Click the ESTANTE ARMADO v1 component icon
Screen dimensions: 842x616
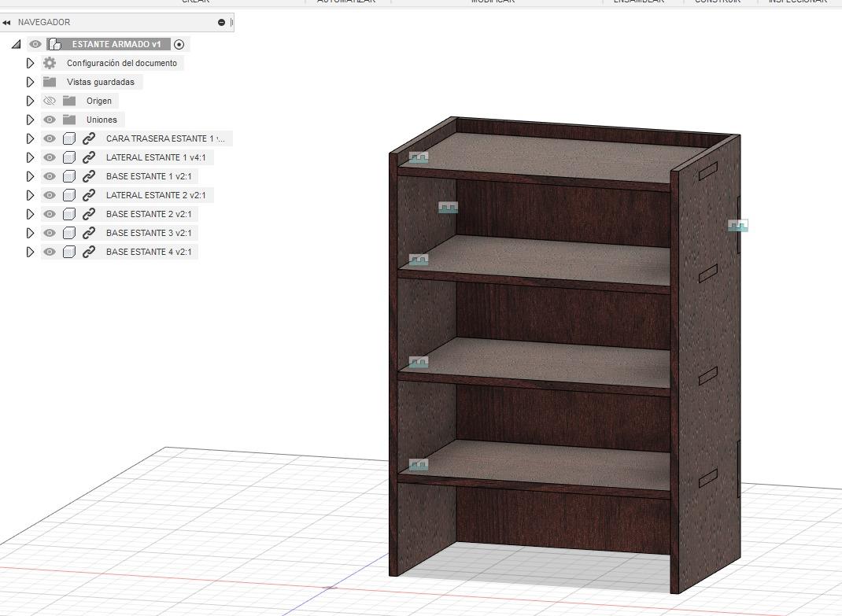[54, 44]
